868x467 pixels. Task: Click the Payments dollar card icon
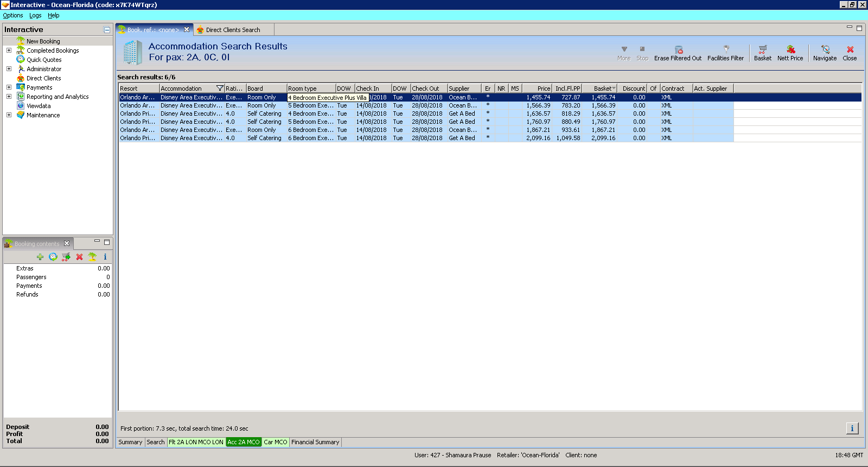tap(21, 87)
